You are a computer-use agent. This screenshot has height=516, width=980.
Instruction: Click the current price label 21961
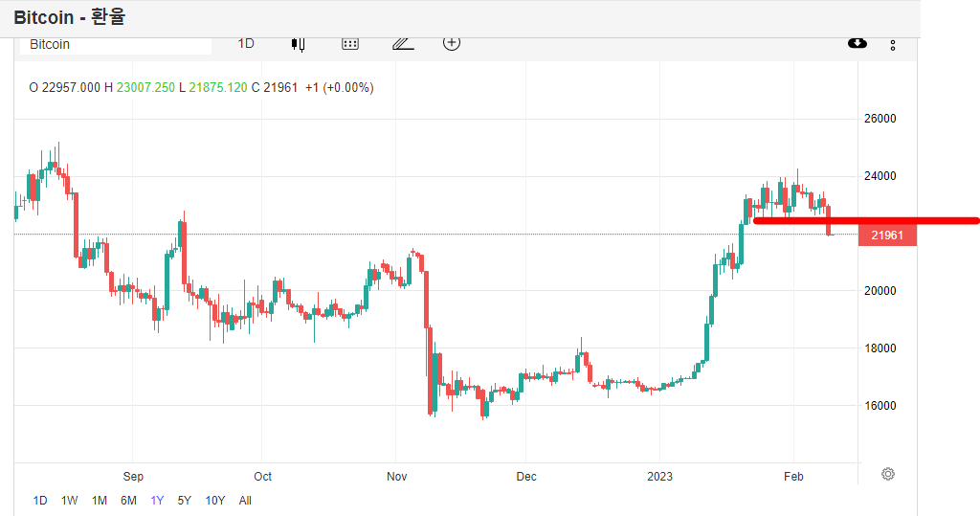click(887, 236)
